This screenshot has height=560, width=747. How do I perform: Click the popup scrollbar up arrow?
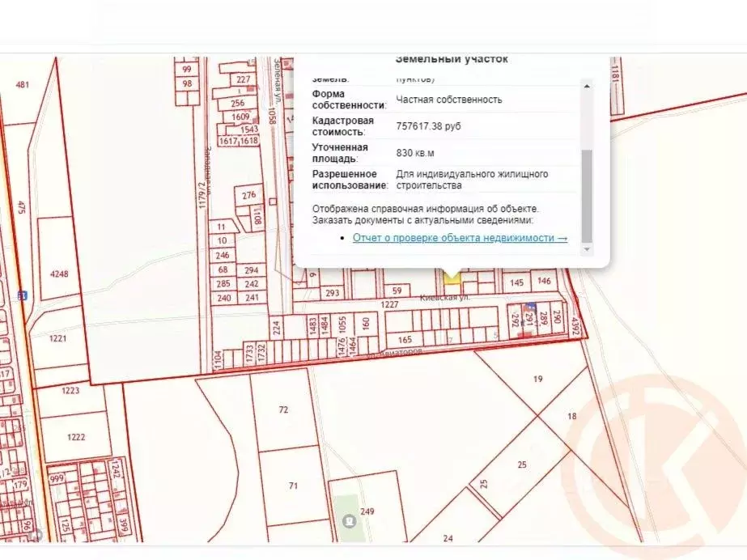pos(587,87)
